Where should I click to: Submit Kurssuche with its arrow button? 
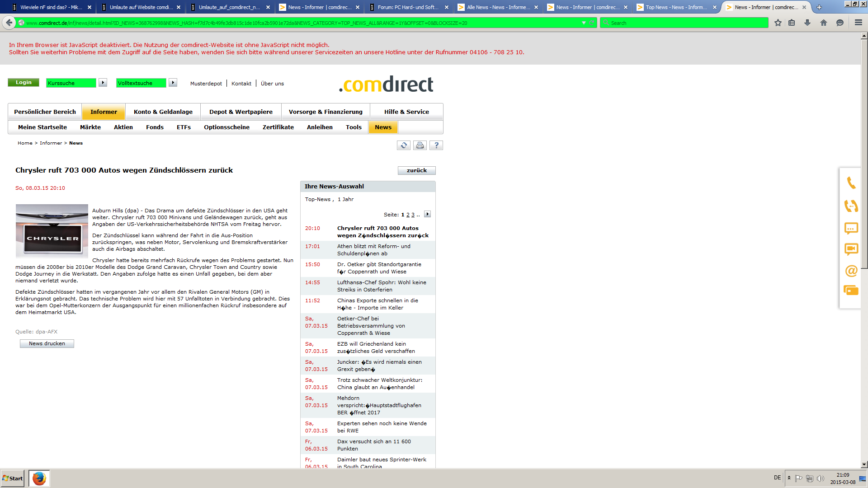pos(103,83)
